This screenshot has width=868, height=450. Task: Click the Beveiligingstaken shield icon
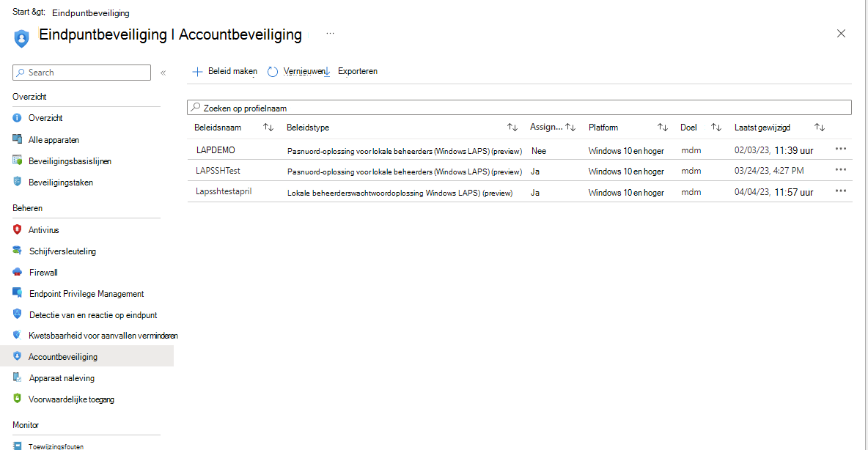[x=17, y=182]
